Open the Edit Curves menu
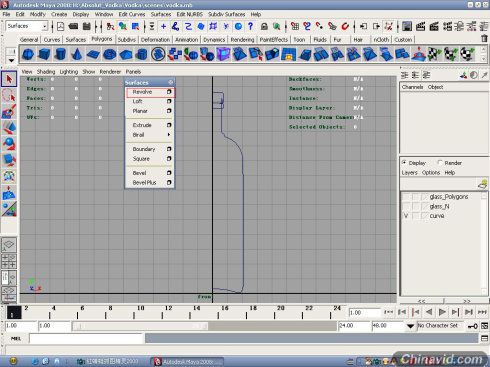The image size is (490, 367). click(x=132, y=14)
